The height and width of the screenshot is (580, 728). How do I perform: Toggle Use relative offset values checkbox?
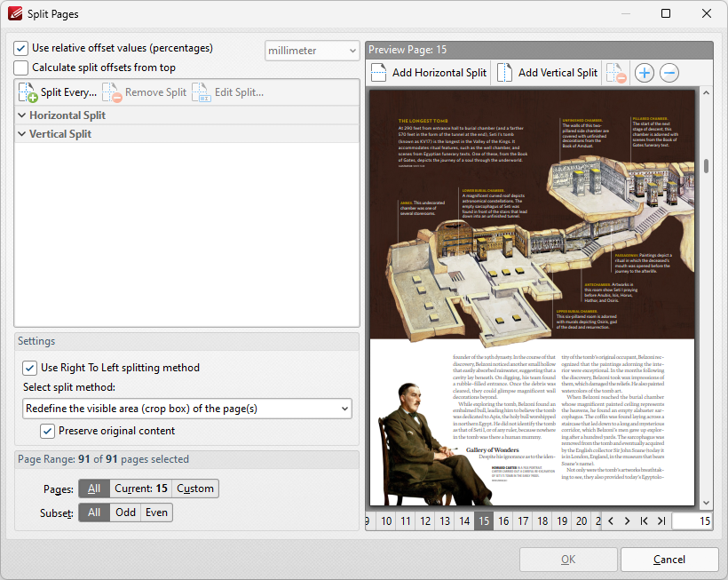point(21,48)
